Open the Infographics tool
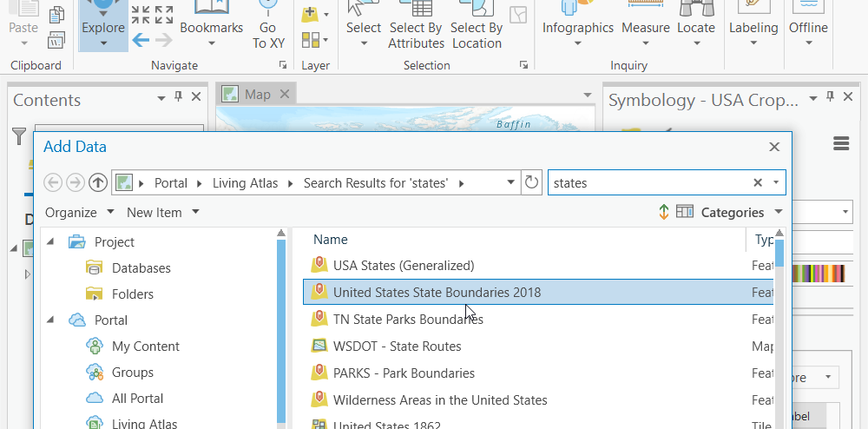Image resolution: width=868 pixels, height=429 pixels. (x=578, y=25)
